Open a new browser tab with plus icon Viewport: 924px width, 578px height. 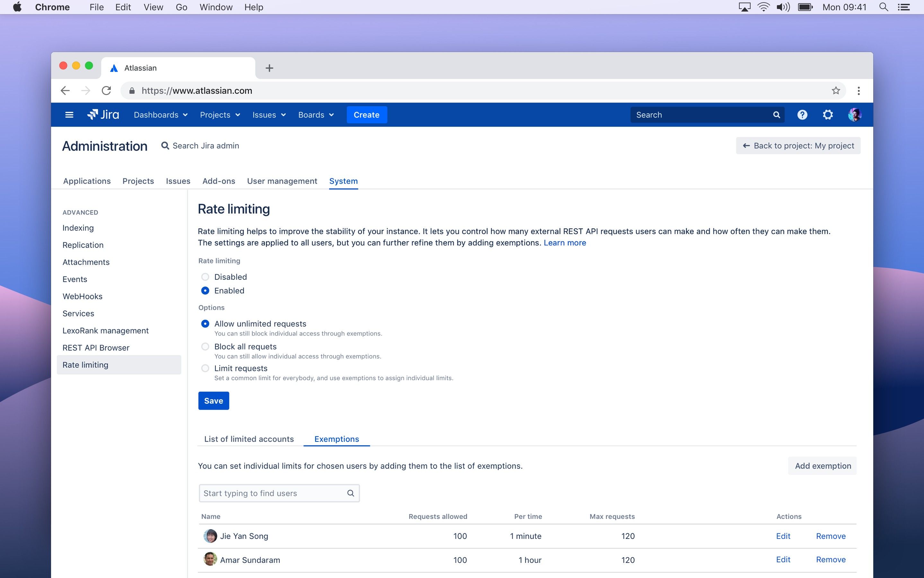[269, 68]
